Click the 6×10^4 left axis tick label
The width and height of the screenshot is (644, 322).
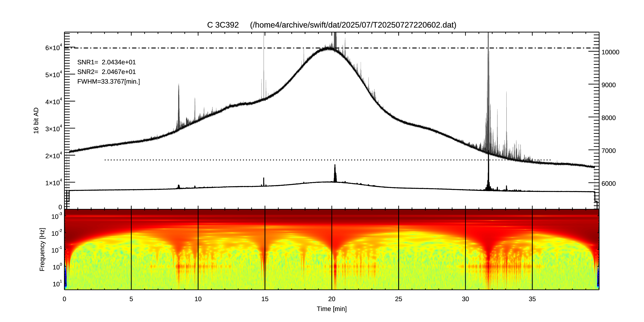pos(53,47)
